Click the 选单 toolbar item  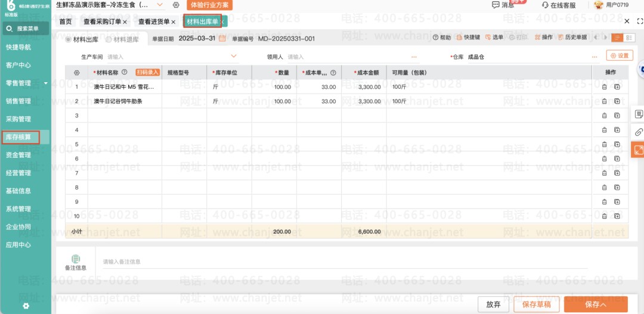(x=494, y=38)
